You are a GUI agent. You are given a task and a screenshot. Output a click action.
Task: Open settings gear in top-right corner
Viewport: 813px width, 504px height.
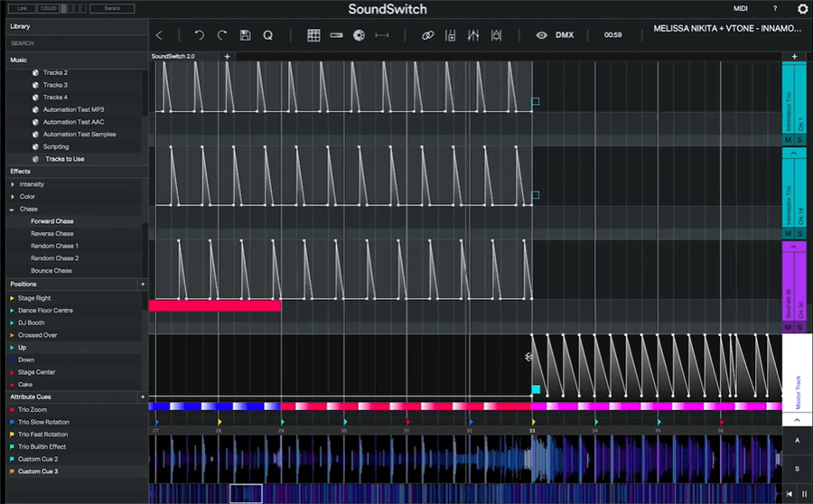[802, 9]
